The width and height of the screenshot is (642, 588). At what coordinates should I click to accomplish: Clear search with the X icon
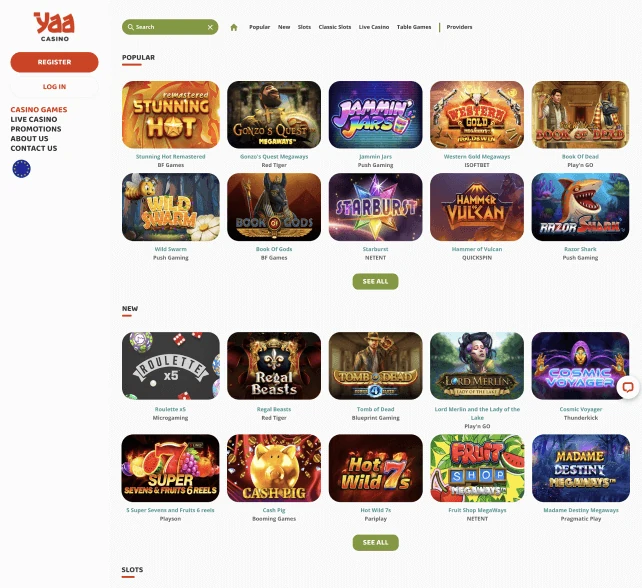coord(210,27)
